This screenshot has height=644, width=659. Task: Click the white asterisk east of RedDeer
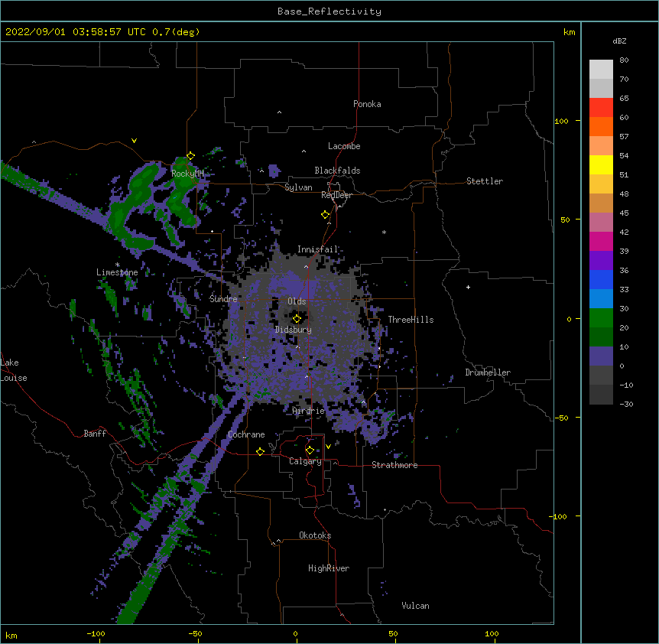click(384, 232)
